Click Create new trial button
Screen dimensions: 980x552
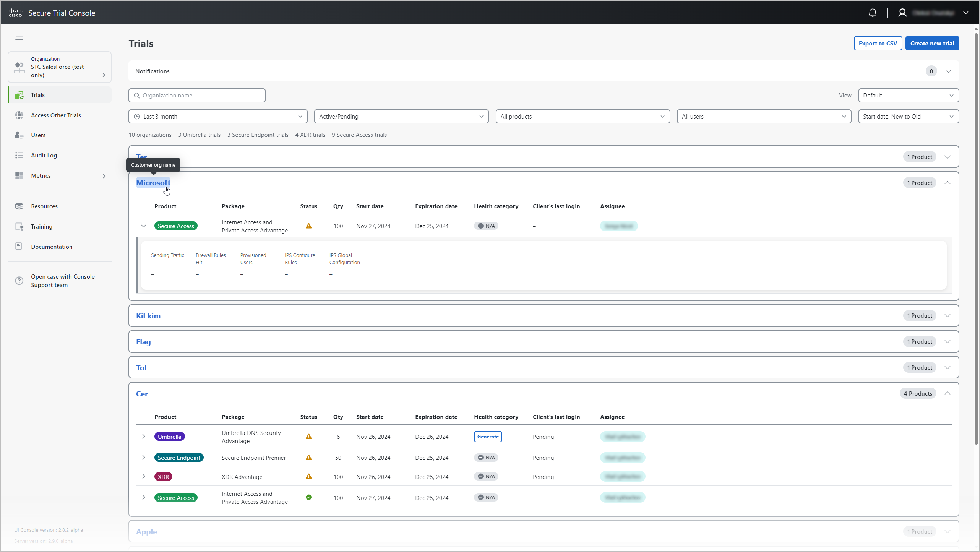[932, 43]
